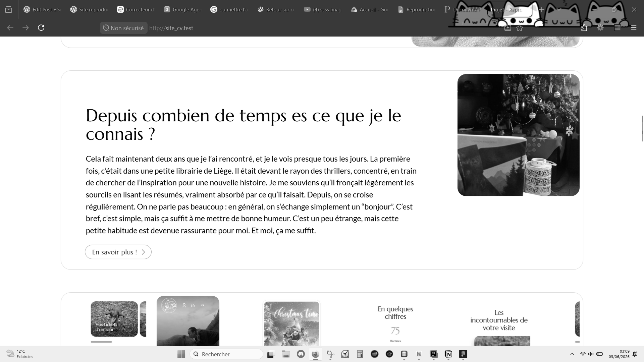The height and width of the screenshot is (362, 644).
Task: Click the 'Vos tickets d'un jour' card
Action: pos(114,319)
